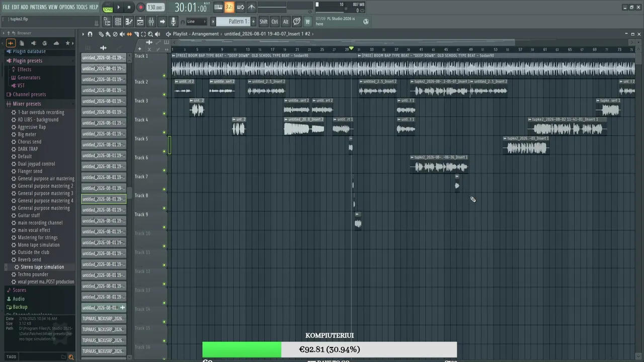Viewport: 644px width, 362px height.
Task: Toggle the Playlist magnet snap
Action: [90, 34]
